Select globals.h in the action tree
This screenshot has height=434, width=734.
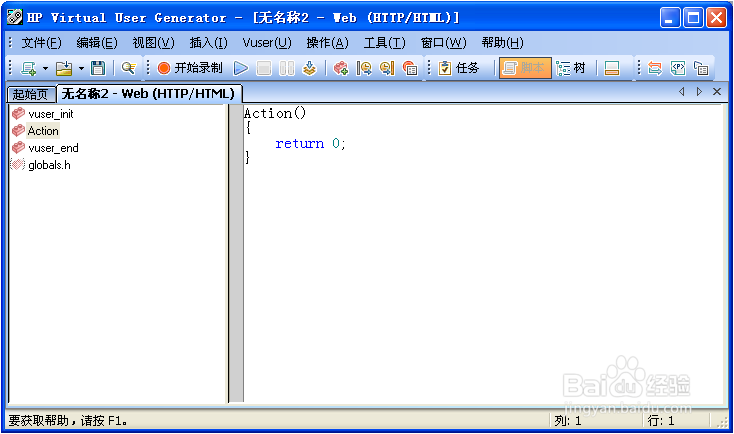pyautogui.click(x=49, y=165)
